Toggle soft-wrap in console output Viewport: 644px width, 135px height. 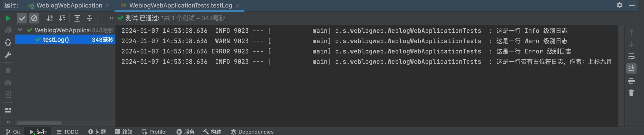click(631, 56)
